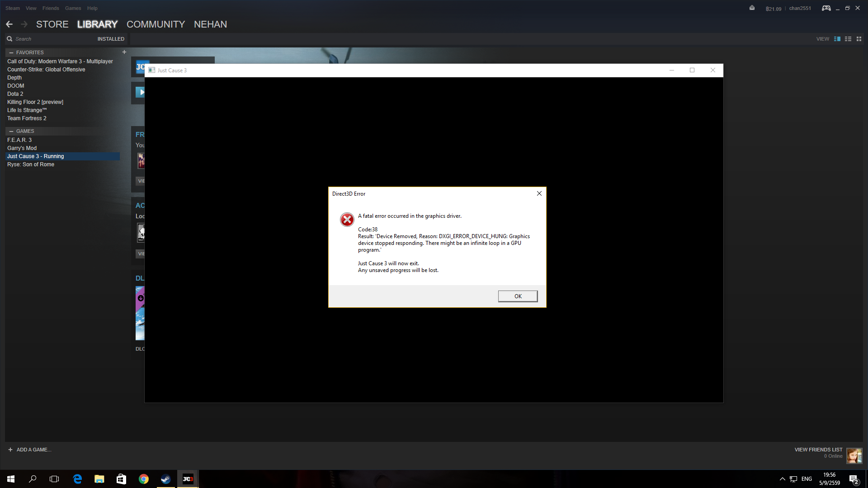Collapse the FAVORITES category
Image resolution: width=868 pixels, height=488 pixels.
(11, 52)
